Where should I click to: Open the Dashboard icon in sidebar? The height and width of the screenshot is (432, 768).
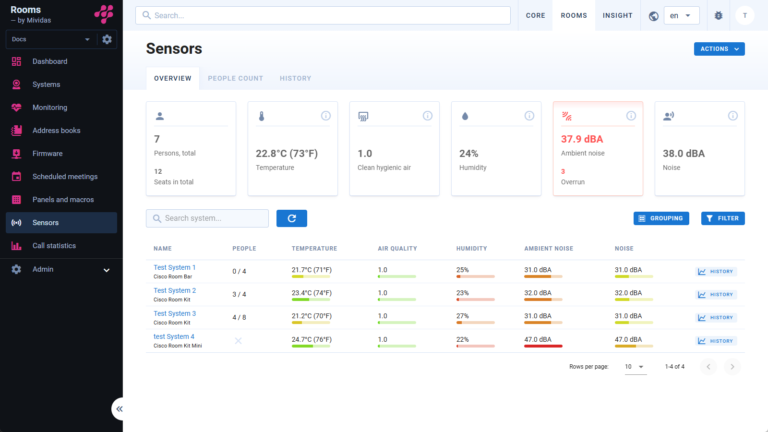point(16,61)
